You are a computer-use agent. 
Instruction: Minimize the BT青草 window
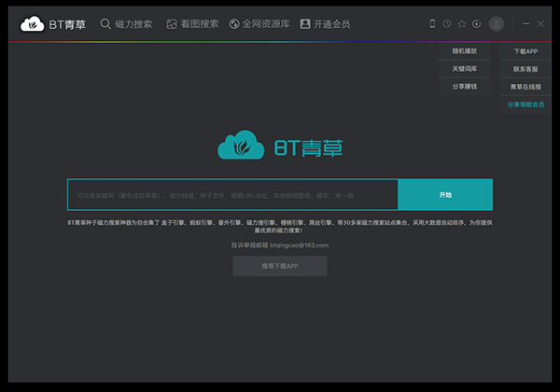tap(526, 24)
